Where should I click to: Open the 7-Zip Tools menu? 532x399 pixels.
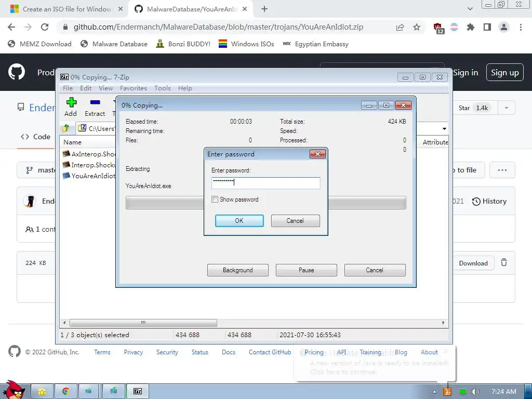(x=163, y=88)
